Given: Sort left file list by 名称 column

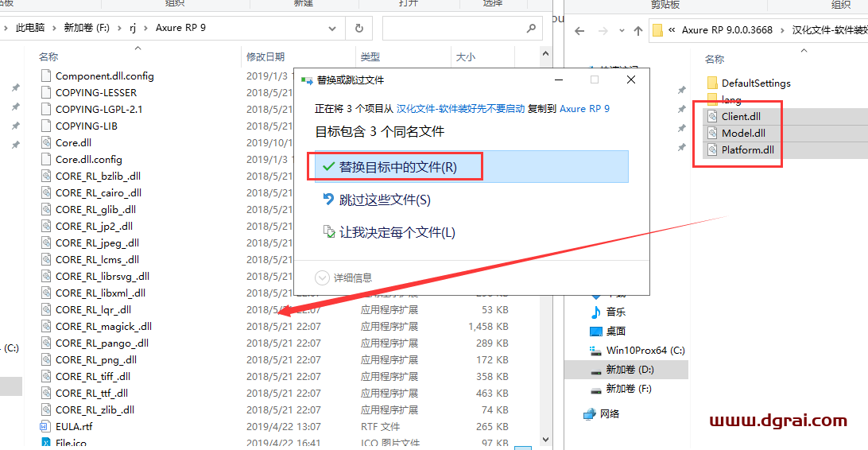Looking at the screenshot, I should click(48, 56).
